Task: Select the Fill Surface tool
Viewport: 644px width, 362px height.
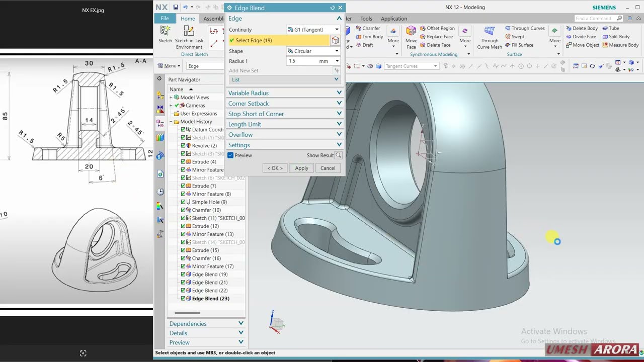Action: [x=519, y=45]
